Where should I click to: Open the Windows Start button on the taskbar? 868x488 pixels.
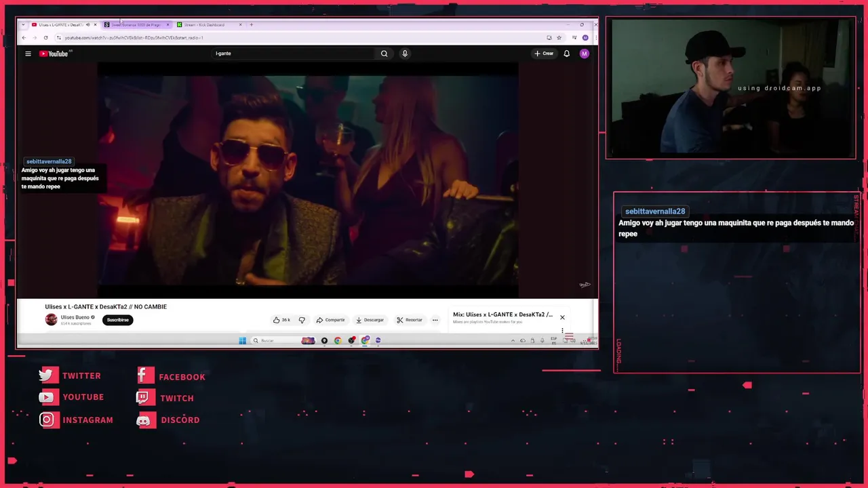242,340
